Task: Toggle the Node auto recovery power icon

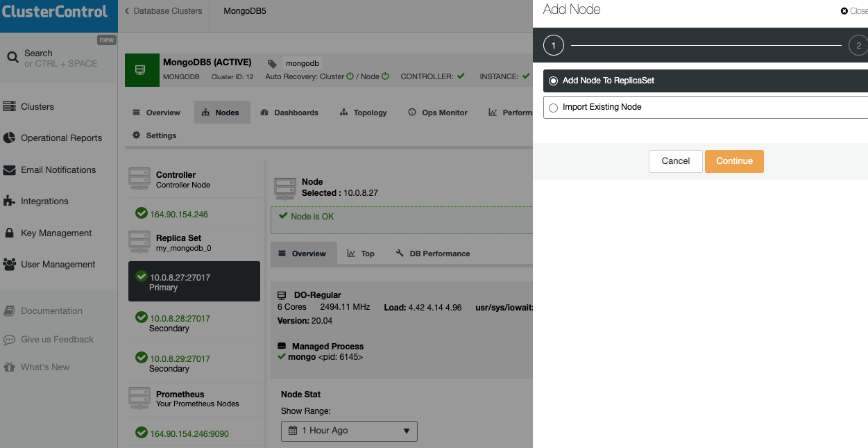Action: pyautogui.click(x=385, y=76)
